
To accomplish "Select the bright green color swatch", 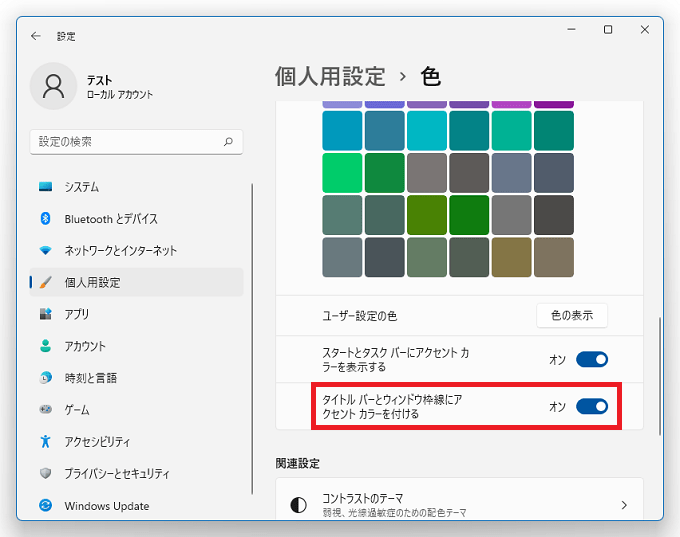I will (x=342, y=173).
